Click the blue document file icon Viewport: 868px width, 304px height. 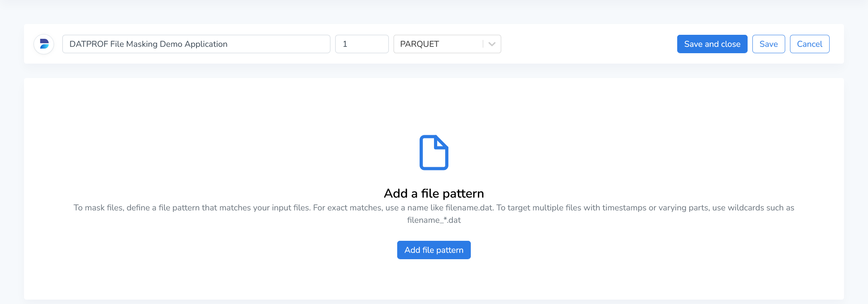[x=434, y=152]
